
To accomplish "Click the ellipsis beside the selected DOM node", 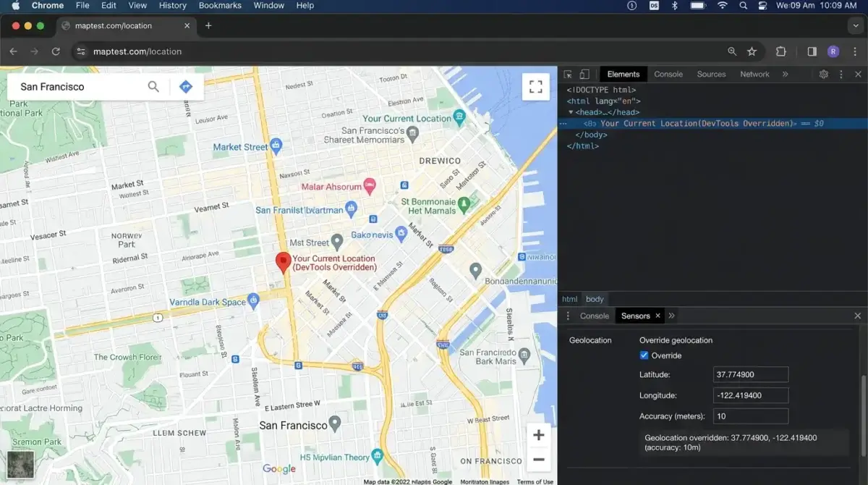I will coord(563,124).
